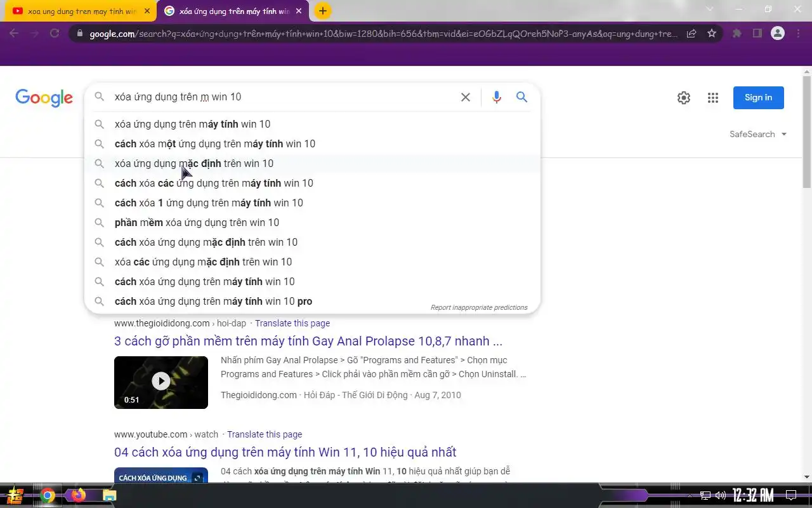Open File Explorer from the taskbar
Image resolution: width=812 pixels, height=508 pixels.
tap(109, 495)
